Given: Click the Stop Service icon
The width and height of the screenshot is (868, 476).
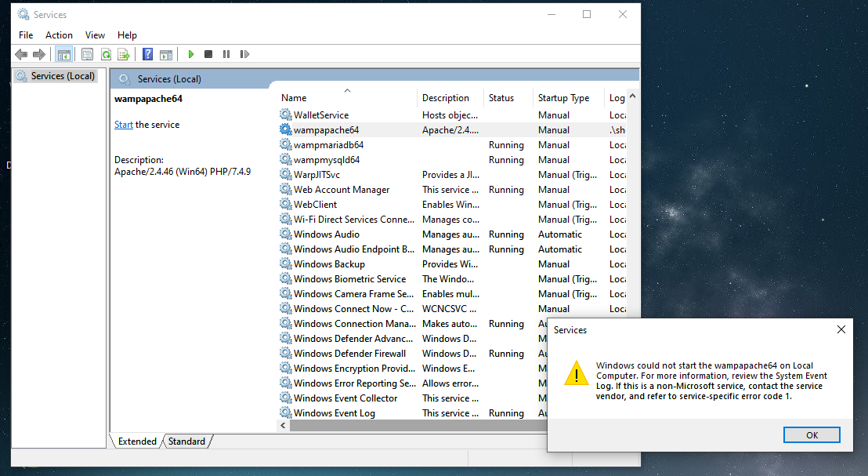Looking at the screenshot, I should (x=208, y=54).
